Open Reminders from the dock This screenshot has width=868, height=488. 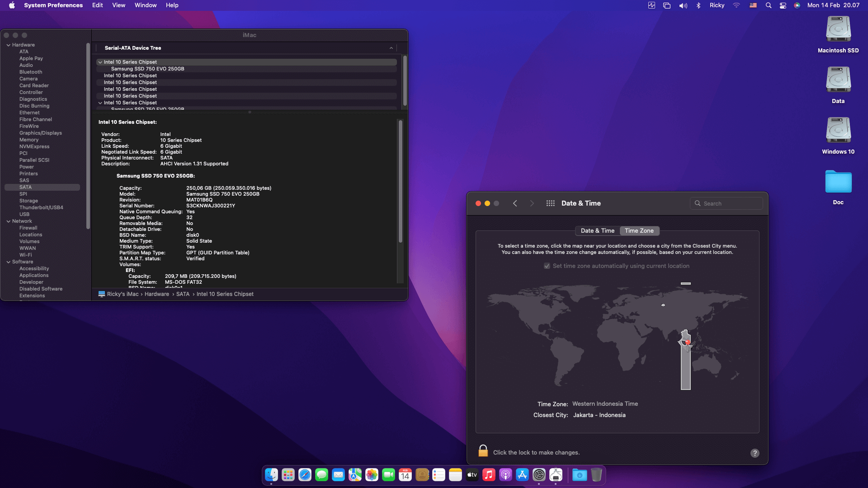(x=439, y=475)
